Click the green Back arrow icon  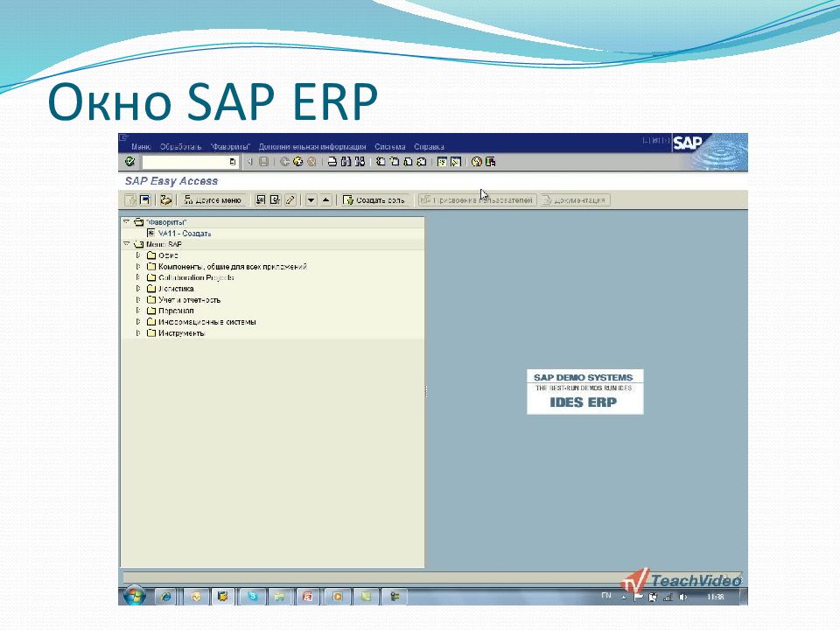coord(284,161)
